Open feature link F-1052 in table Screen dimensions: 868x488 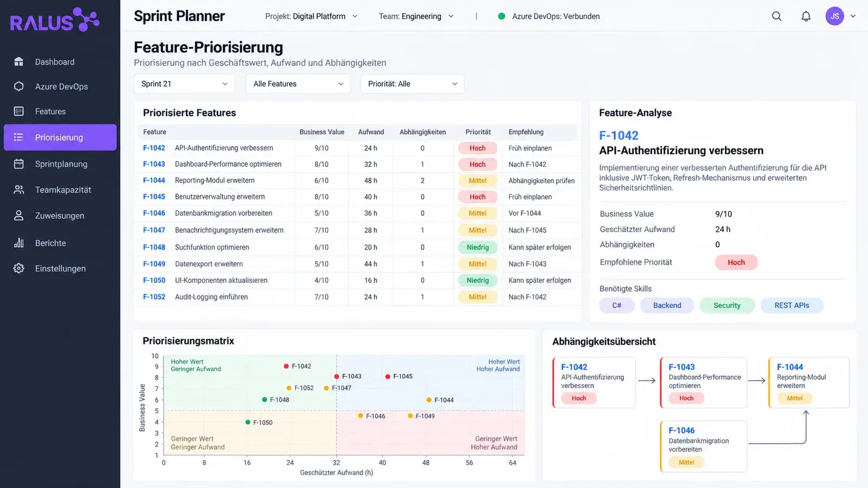coord(154,297)
